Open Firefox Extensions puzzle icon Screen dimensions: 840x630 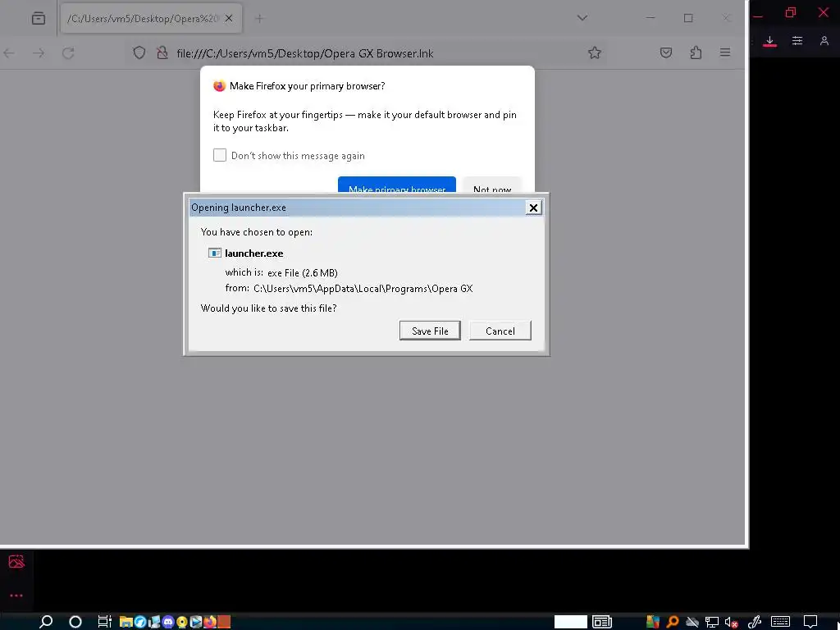point(696,52)
